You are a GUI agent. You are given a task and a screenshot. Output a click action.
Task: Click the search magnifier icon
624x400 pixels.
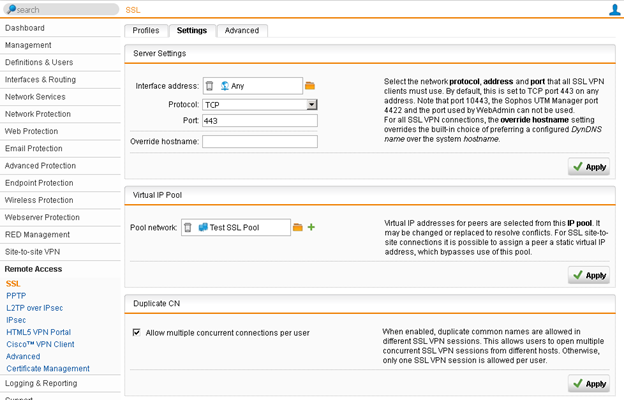tap(10, 10)
